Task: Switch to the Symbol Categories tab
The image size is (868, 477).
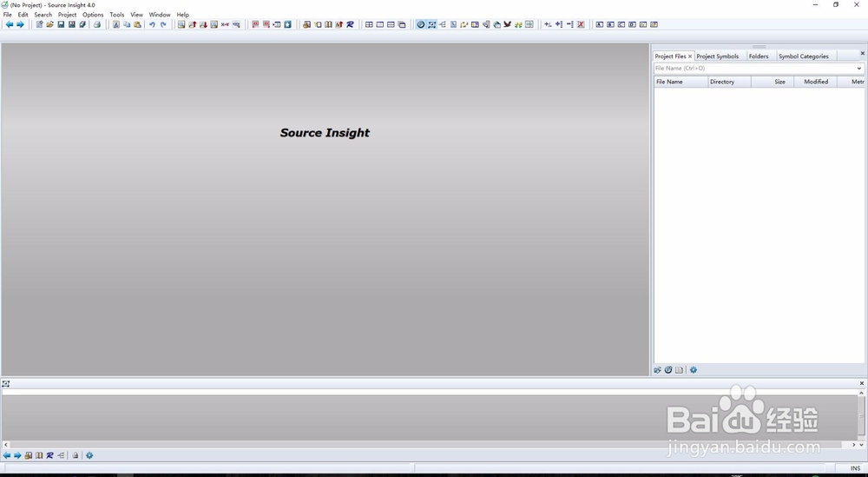Action: pyautogui.click(x=803, y=56)
